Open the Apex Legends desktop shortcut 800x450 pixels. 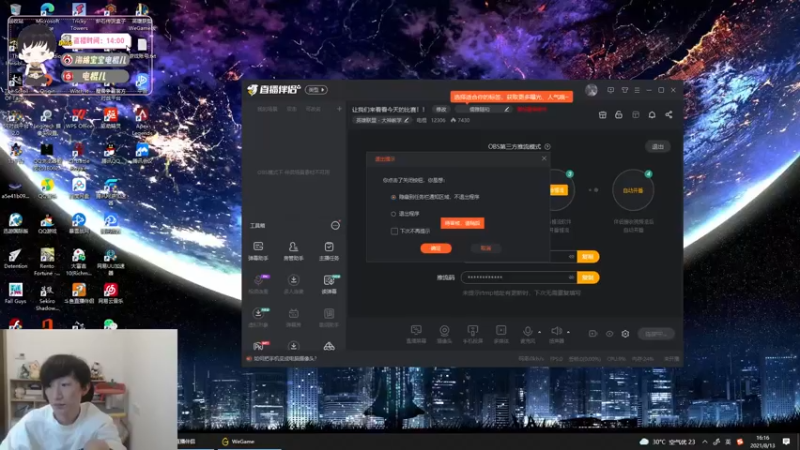click(x=142, y=121)
